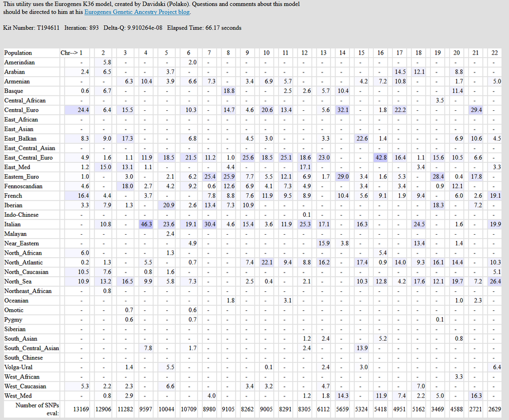
Task: Select the South_Asian row label
Action: (21, 339)
